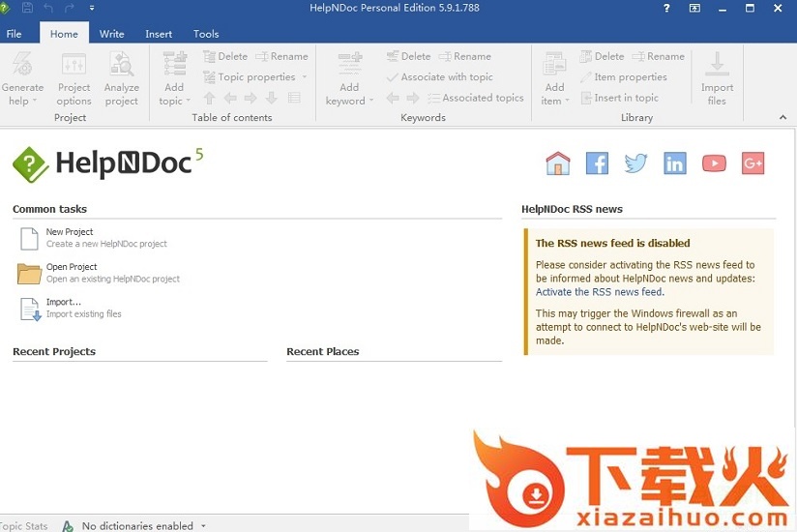797x532 pixels.
Task: Open the File menu
Action: (14, 34)
